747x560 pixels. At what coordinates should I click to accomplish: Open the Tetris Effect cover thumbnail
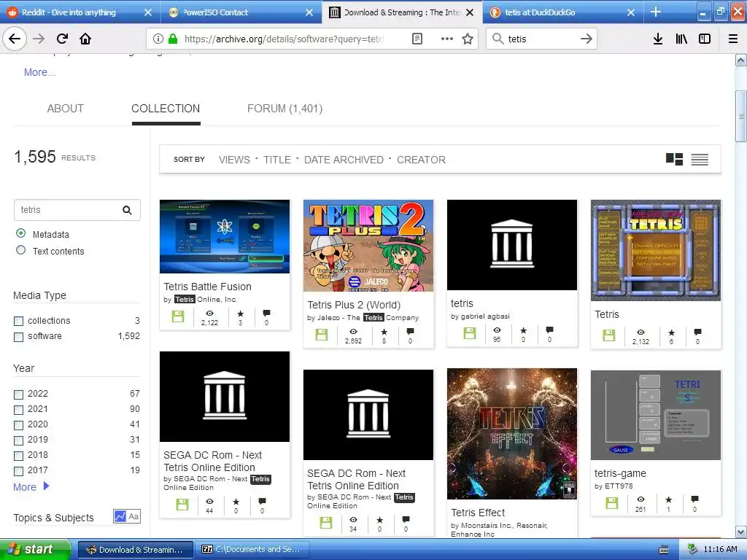click(x=512, y=434)
